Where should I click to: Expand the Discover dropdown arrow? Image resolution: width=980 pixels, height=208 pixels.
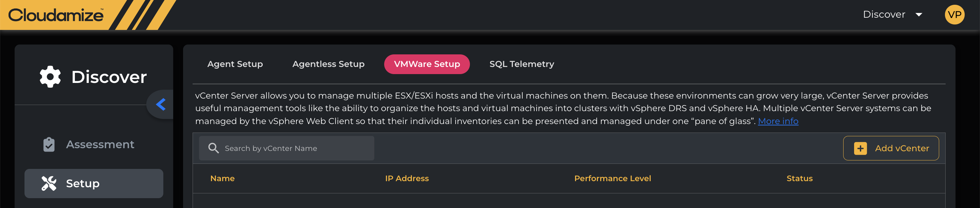(919, 15)
